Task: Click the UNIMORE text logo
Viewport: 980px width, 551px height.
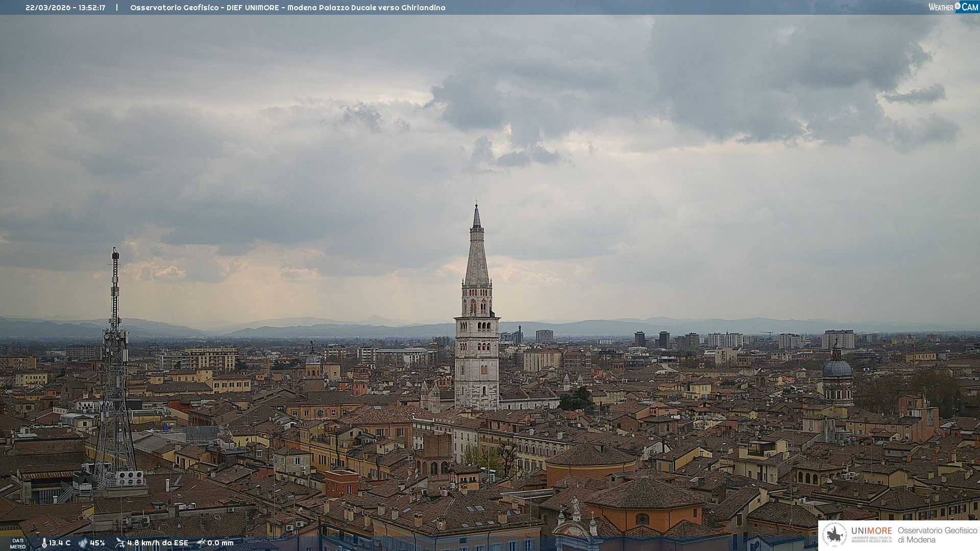Action: tap(871, 531)
